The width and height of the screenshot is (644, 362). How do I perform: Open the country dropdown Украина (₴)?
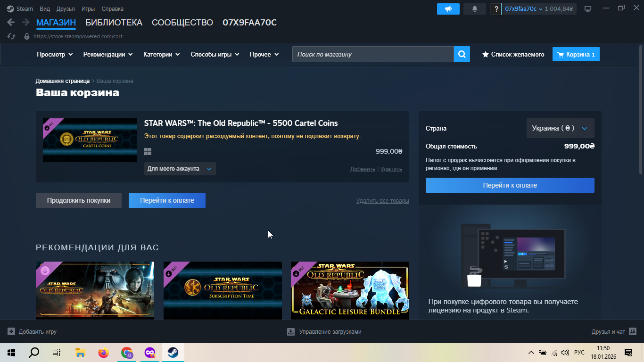(560, 128)
